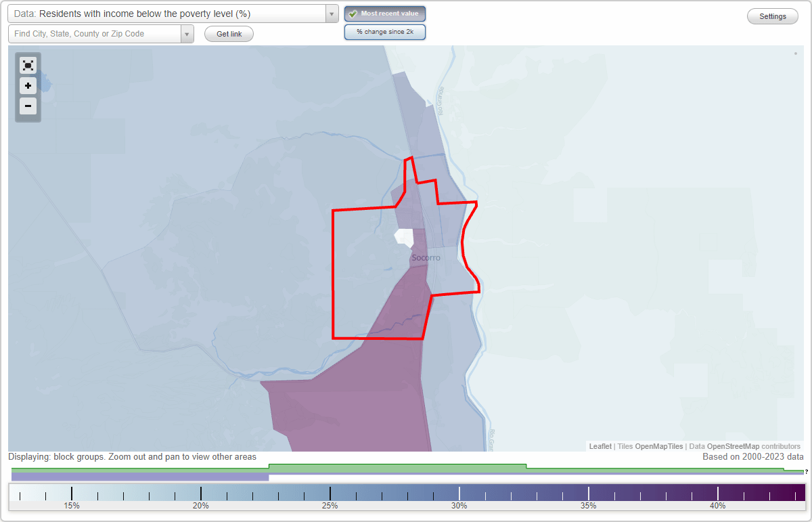812x522 pixels.
Task: Open the OpenMapTiles link
Action: [x=660, y=446]
